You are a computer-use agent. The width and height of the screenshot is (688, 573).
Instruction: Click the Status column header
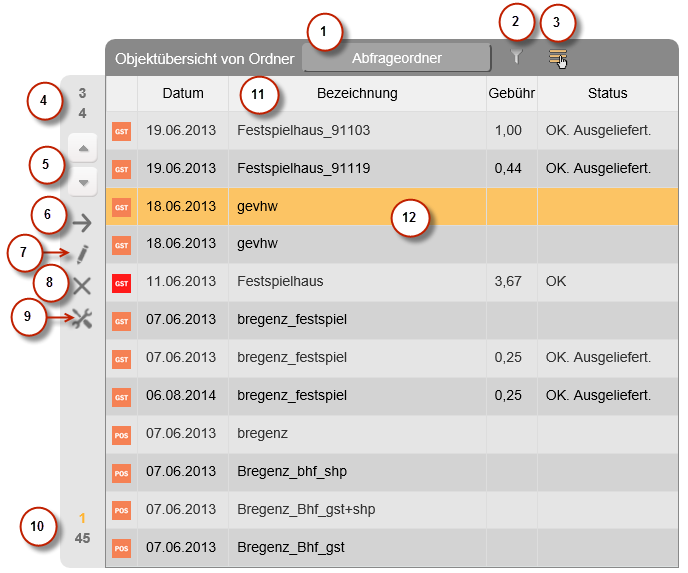(607, 94)
